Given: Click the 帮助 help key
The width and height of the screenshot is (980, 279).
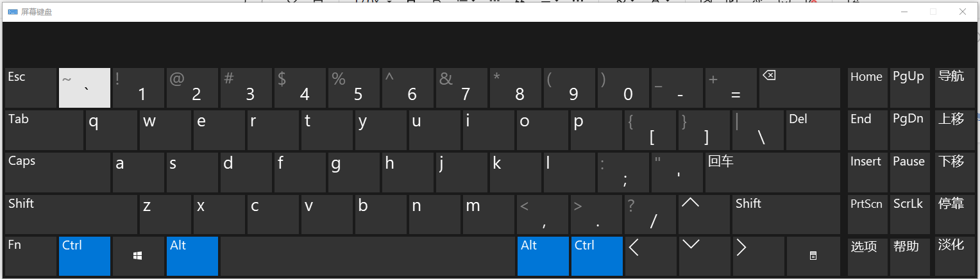Looking at the screenshot, I should 909,256.
